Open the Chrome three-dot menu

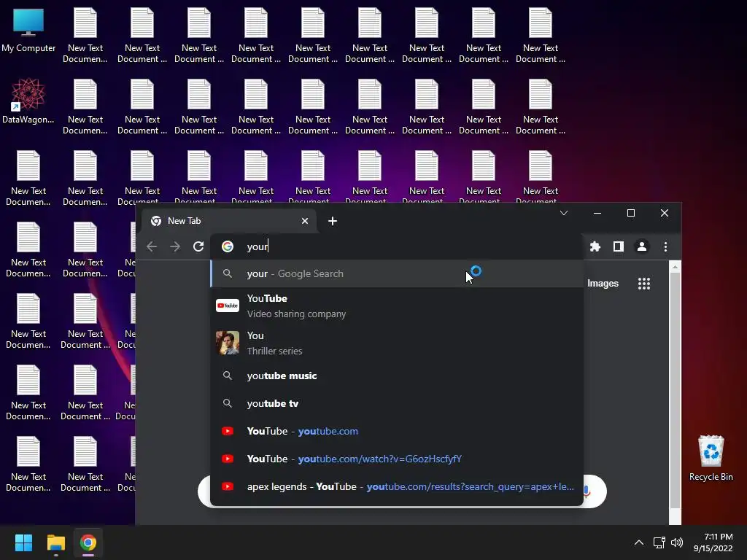click(x=665, y=246)
